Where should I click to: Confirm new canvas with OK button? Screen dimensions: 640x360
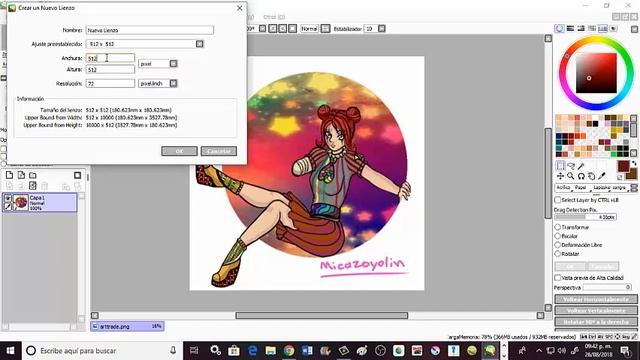coord(179,151)
